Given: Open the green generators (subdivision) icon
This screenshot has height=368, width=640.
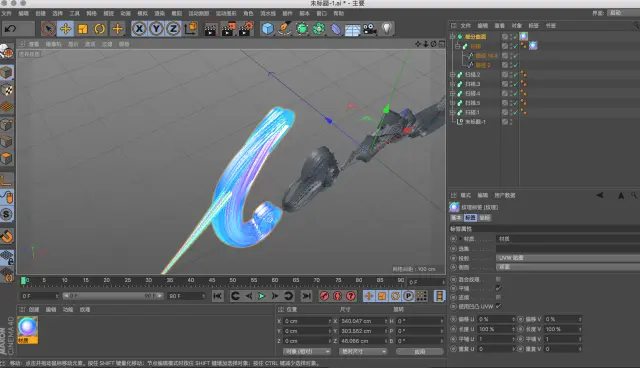Looking at the screenshot, I should [x=302, y=29].
